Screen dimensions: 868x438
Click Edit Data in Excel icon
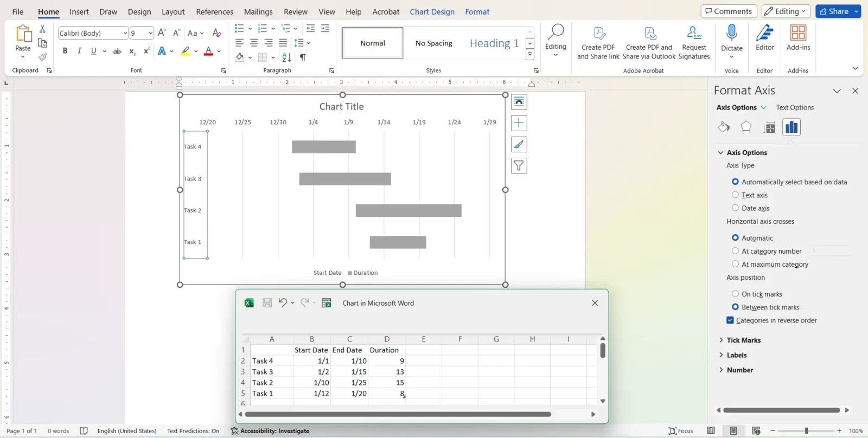[x=326, y=303]
